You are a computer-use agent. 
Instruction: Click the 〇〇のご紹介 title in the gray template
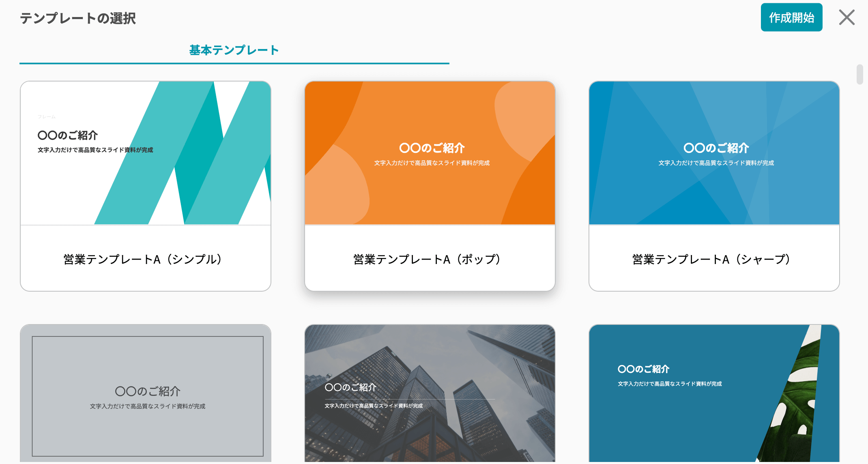pos(148,391)
